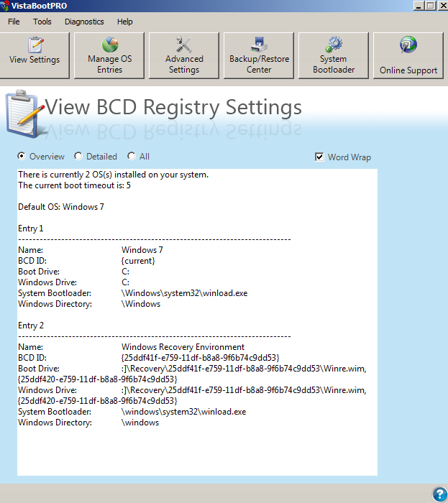448x503 pixels.
Task: Click the Manage OS Entries button
Action: click(x=109, y=55)
